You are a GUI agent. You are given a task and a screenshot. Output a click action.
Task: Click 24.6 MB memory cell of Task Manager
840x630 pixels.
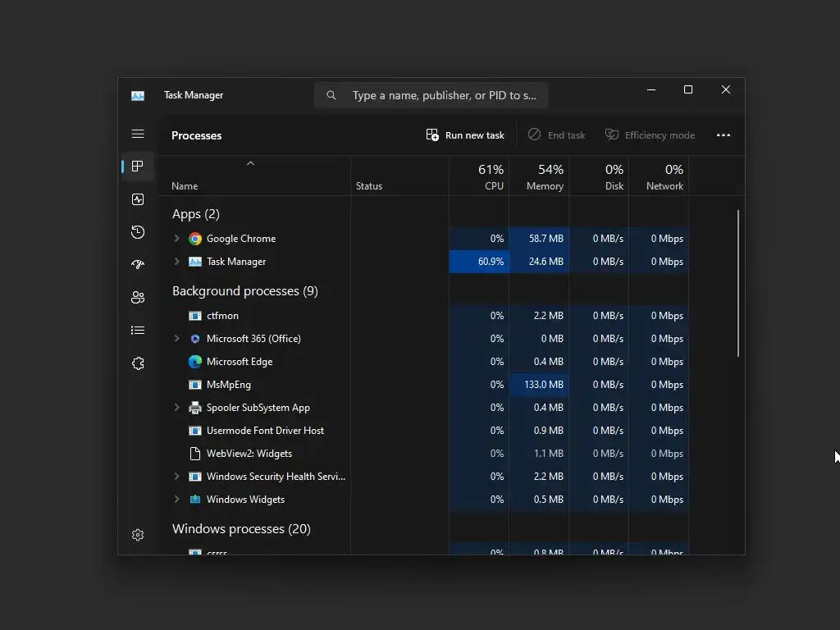540,262
